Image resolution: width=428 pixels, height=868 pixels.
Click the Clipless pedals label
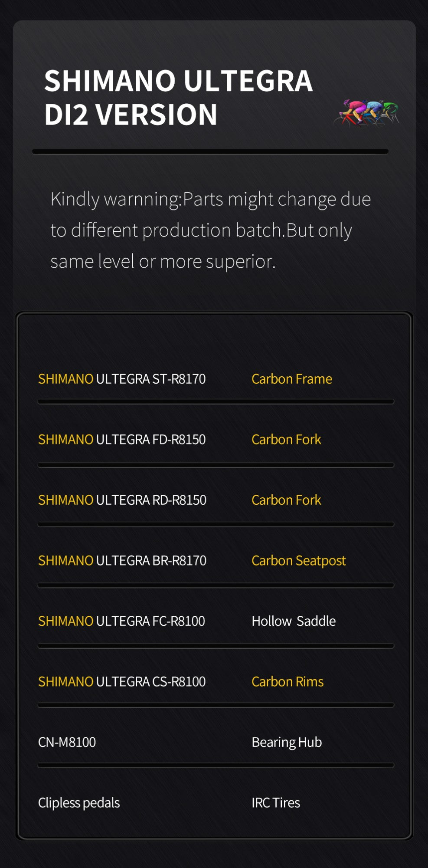pos(79,803)
